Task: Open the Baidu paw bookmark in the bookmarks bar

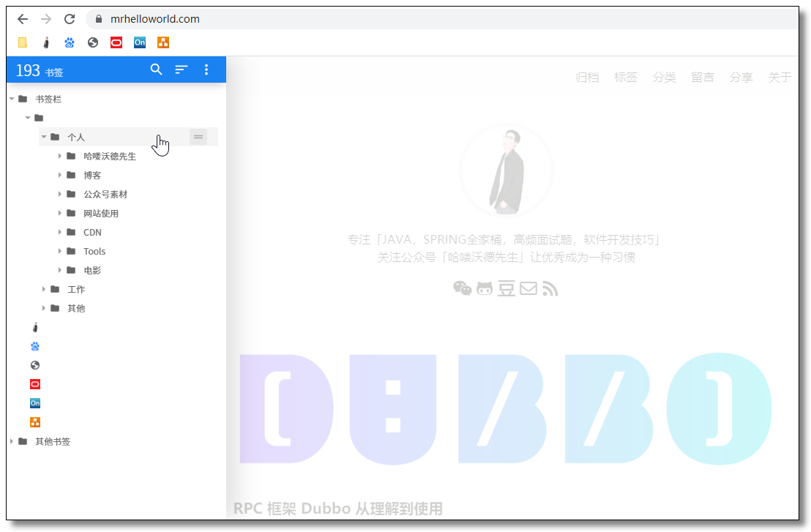Action: click(70, 42)
